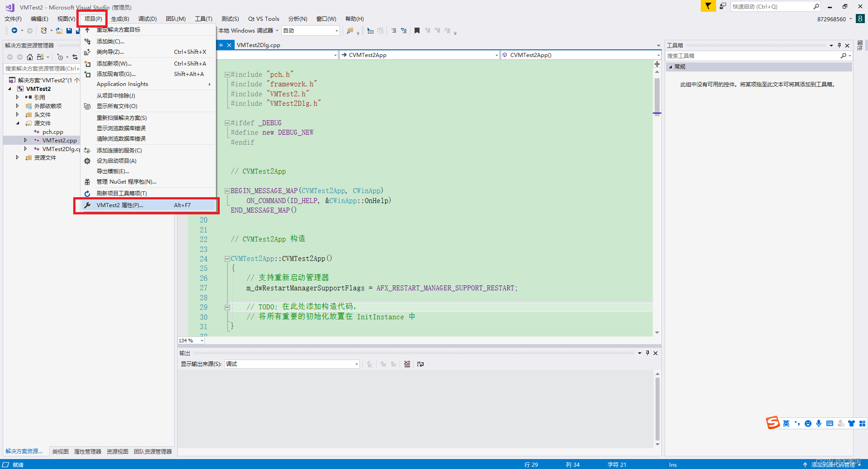Click the notifications flag icon

coord(708,6)
